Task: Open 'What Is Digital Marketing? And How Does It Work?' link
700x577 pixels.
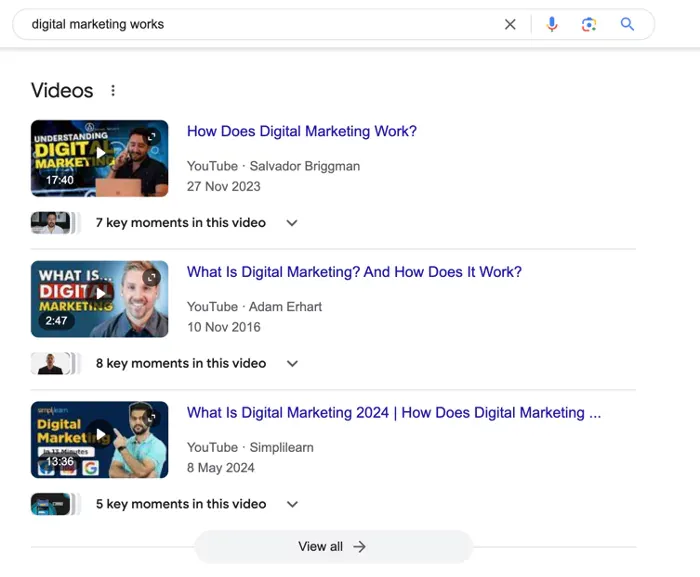Action: click(x=354, y=272)
